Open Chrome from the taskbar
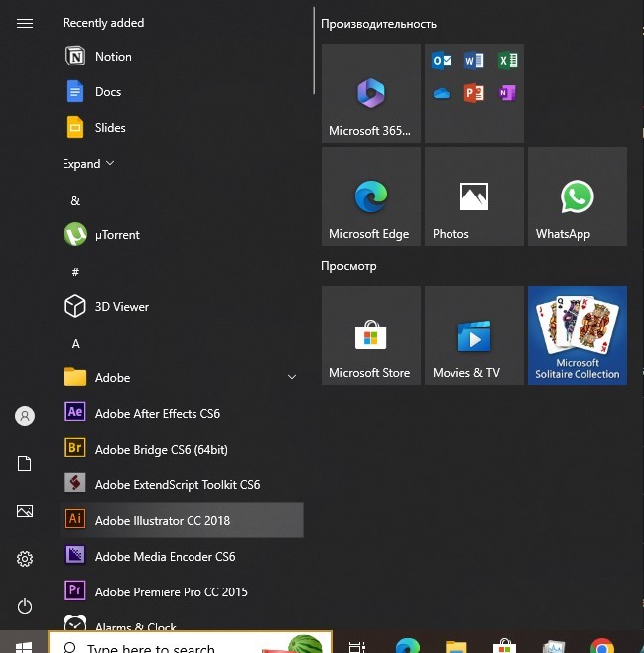Image resolution: width=644 pixels, height=653 pixels. 602,646
